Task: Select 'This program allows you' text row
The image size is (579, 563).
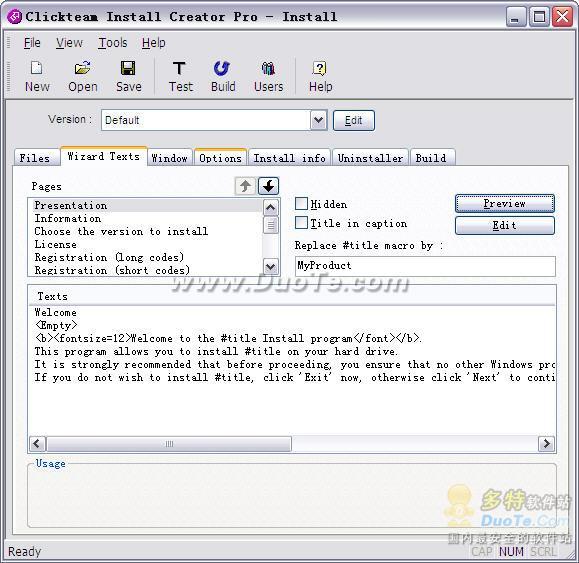Action: (292, 351)
